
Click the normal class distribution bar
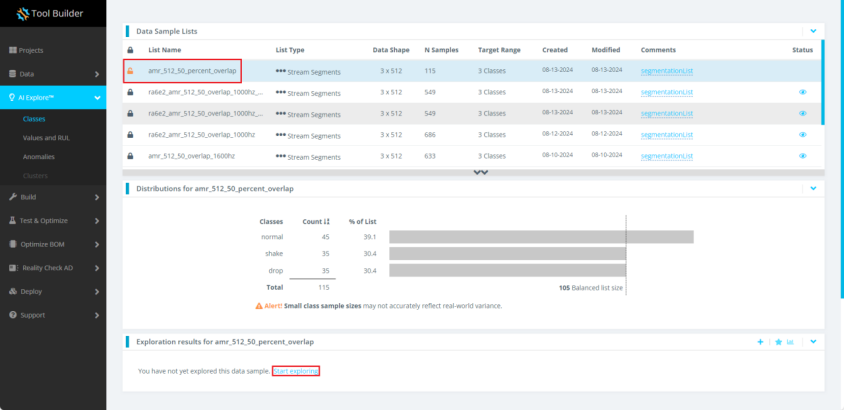point(541,237)
